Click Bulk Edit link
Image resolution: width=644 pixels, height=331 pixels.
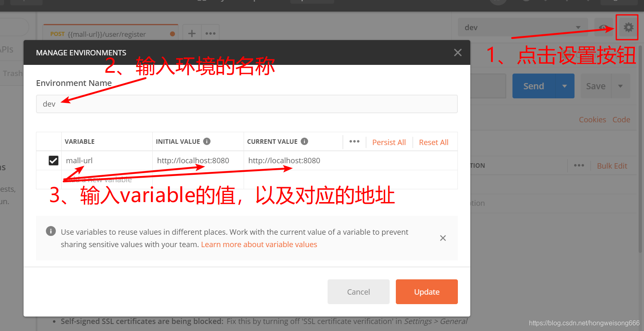pyautogui.click(x=612, y=166)
